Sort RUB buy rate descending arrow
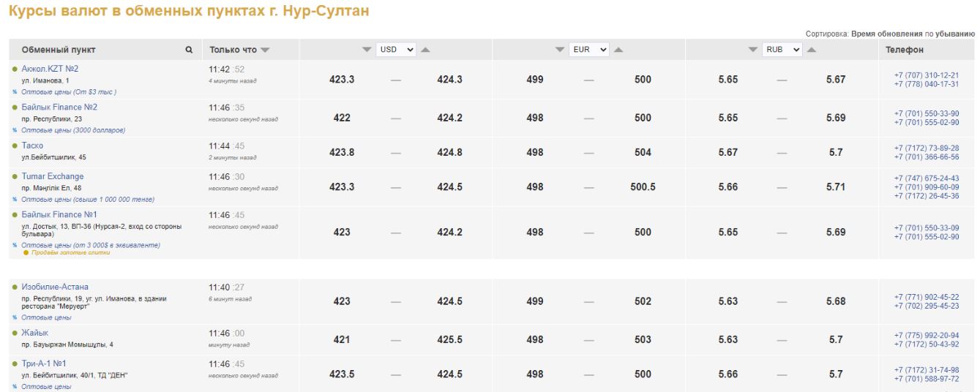 tap(754, 50)
